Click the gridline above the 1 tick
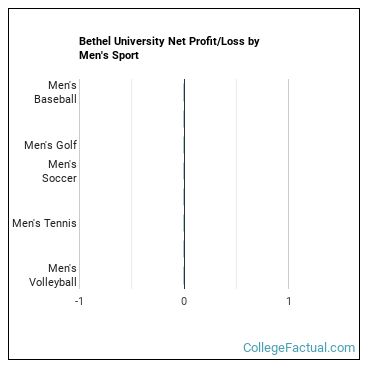Image resolution: width=370 pixels, height=370 pixels. coord(289,184)
